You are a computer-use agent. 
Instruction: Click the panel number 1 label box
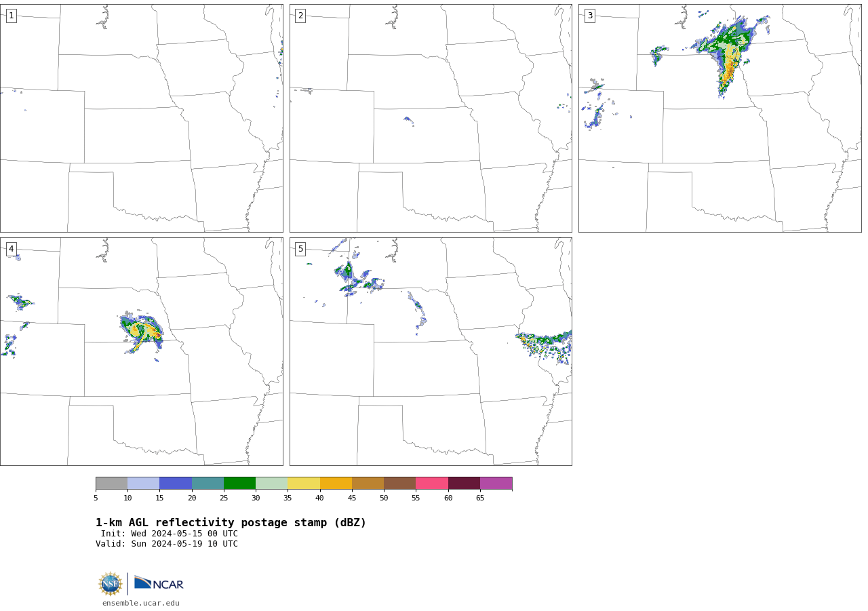(x=11, y=16)
